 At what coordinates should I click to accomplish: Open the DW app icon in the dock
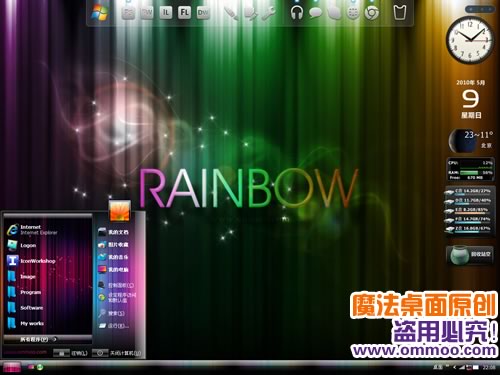203,13
